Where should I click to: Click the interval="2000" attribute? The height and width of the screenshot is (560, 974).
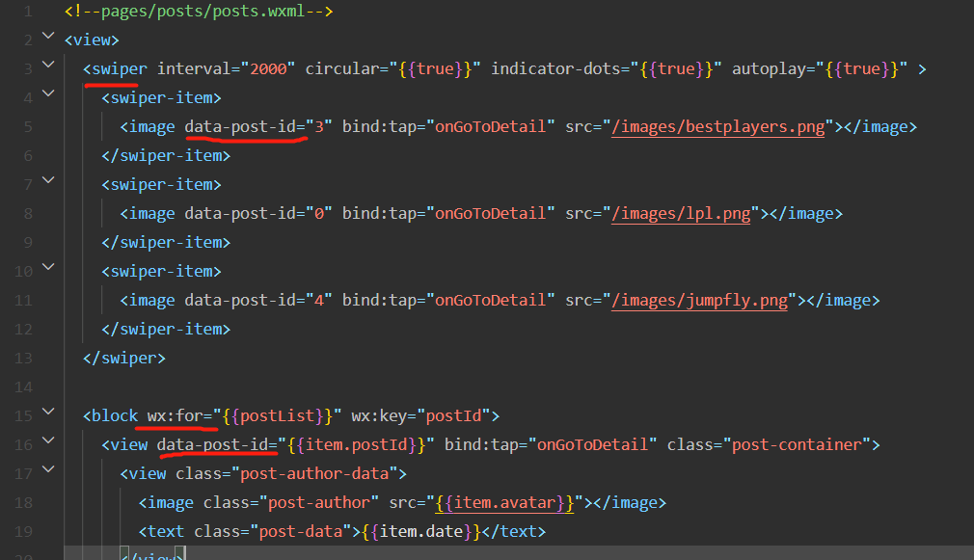click(x=226, y=68)
